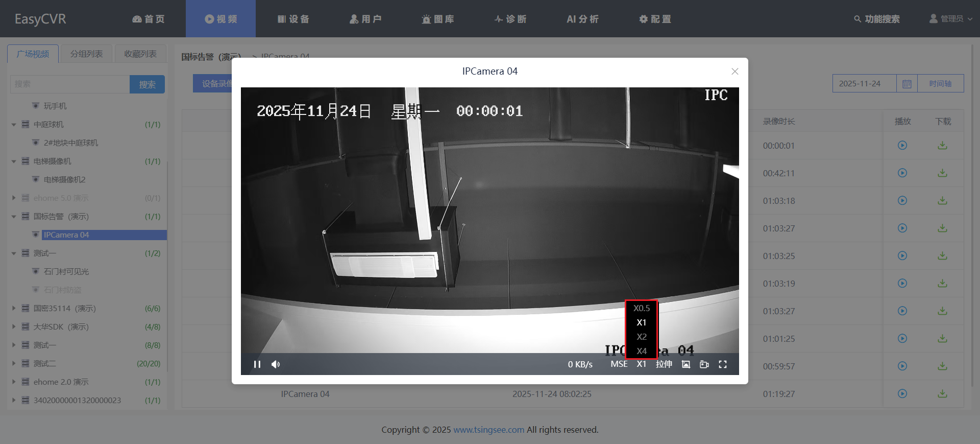Click the 时间轴 timeline button

(940, 84)
